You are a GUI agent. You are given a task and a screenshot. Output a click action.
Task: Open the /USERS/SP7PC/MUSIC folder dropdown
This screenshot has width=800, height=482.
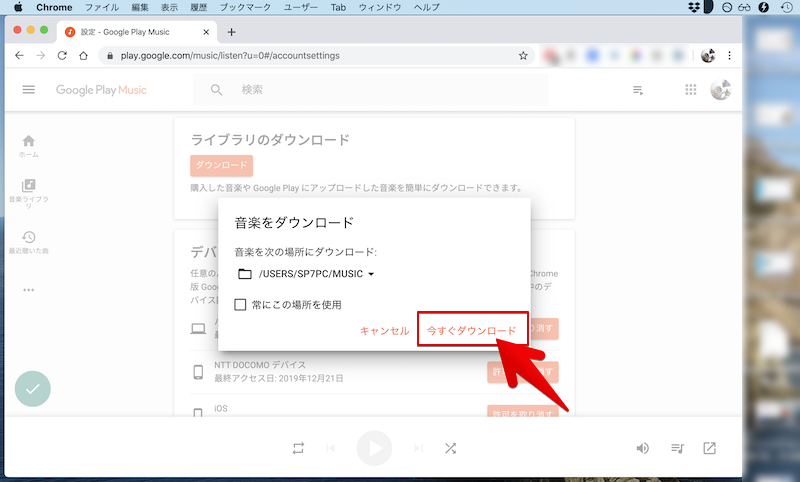click(x=306, y=274)
